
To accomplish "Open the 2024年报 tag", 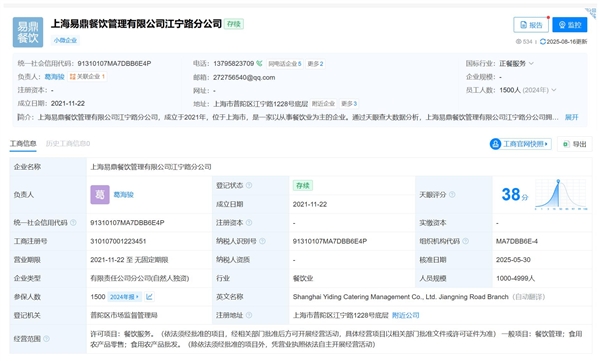I will pos(124,297).
